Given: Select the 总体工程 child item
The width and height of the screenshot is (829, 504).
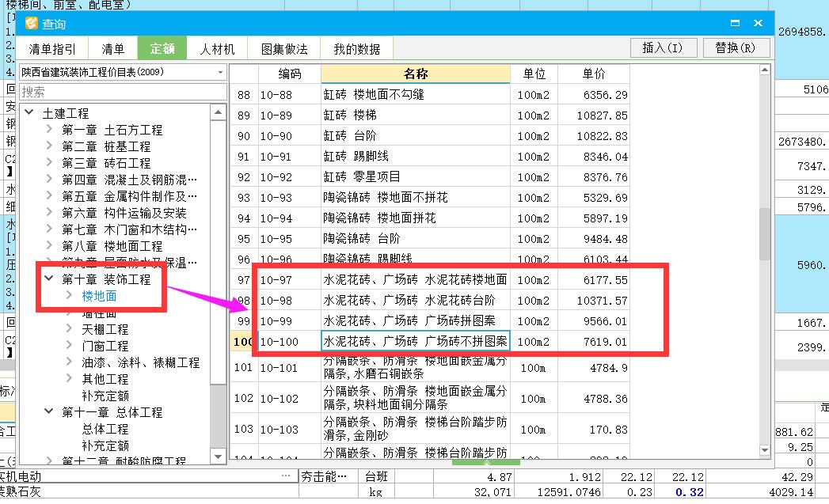Looking at the screenshot, I should pos(105,429).
